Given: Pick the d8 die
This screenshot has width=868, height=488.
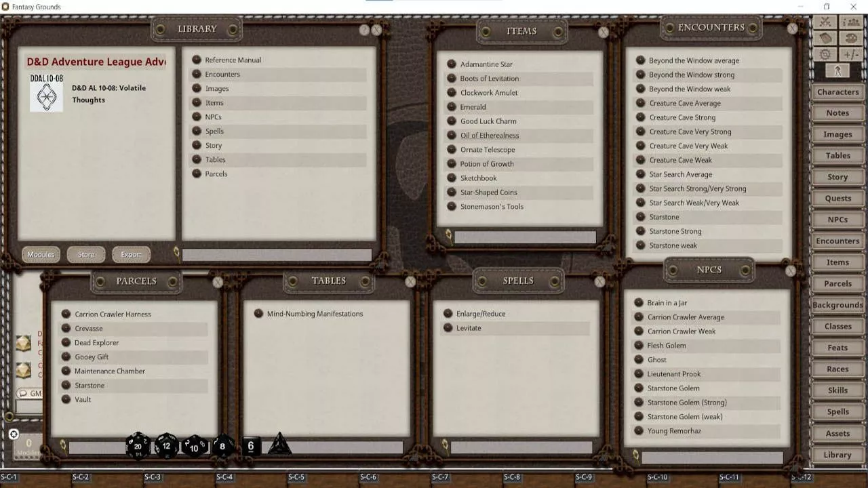Looking at the screenshot, I should pyautogui.click(x=222, y=446).
